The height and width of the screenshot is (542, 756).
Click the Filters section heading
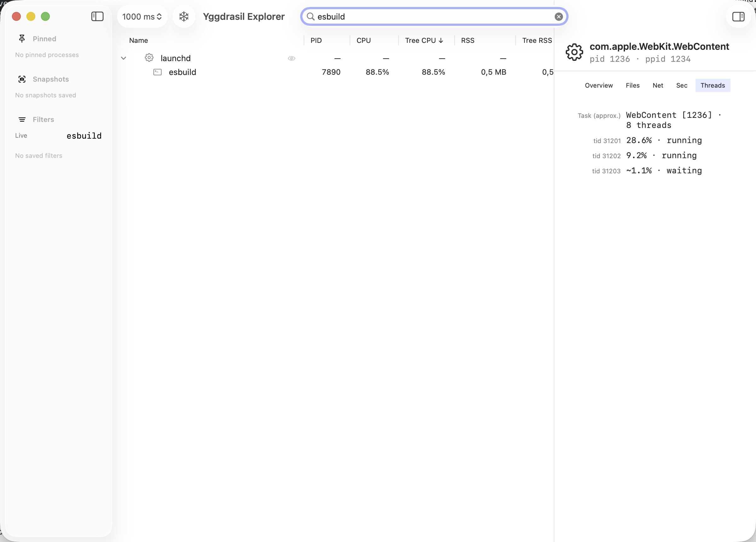tap(43, 119)
